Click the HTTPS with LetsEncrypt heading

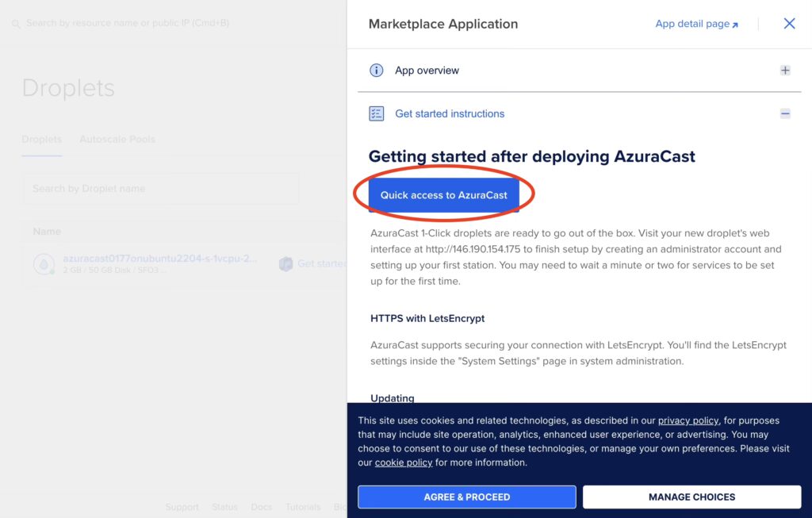427,318
